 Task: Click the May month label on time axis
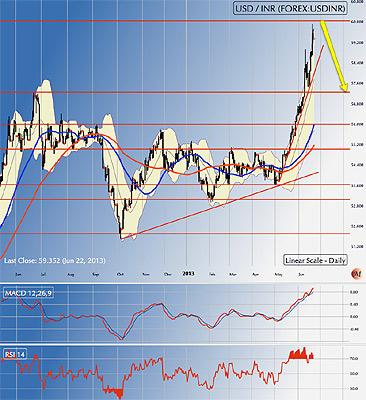[279, 274]
